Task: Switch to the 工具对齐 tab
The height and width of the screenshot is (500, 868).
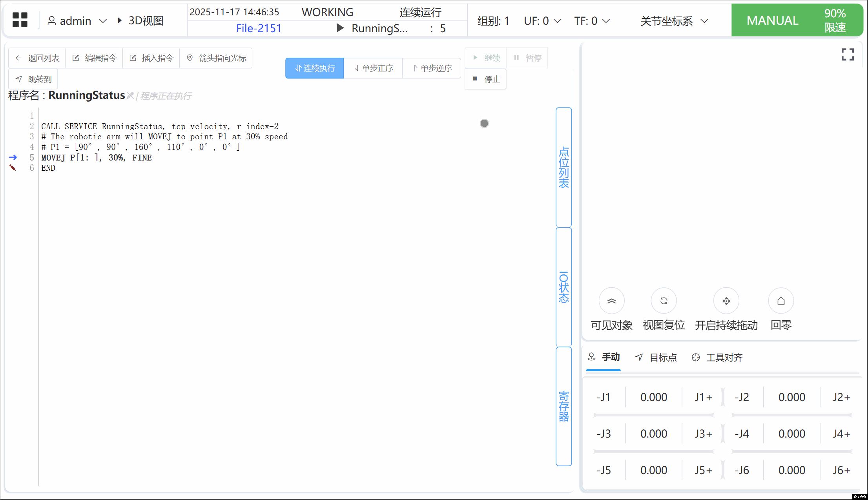Action: (x=717, y=358)
